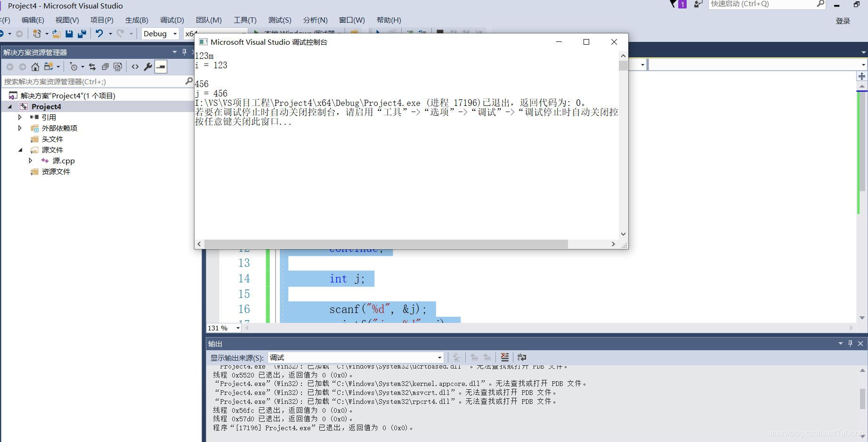Click the Show All Files icon
Viewport: 868px width, 442px height.
(118, 67)
